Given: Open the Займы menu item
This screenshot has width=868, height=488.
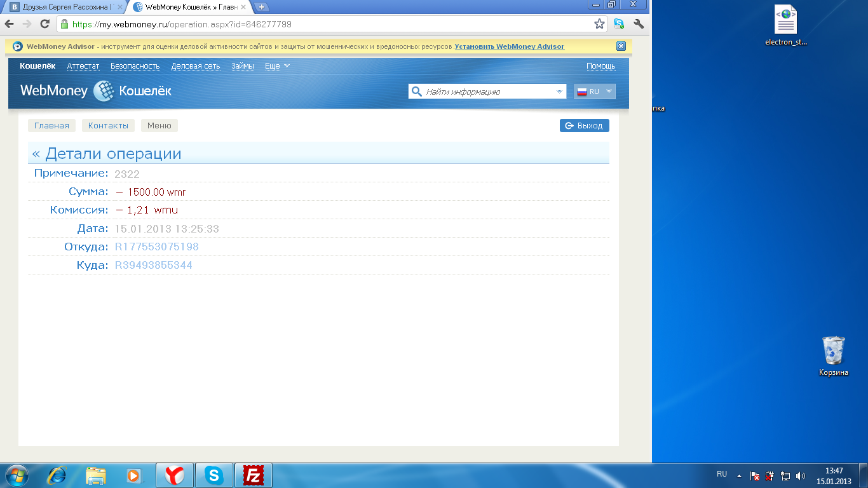Looking at the screenshot, I should (243, 66).
